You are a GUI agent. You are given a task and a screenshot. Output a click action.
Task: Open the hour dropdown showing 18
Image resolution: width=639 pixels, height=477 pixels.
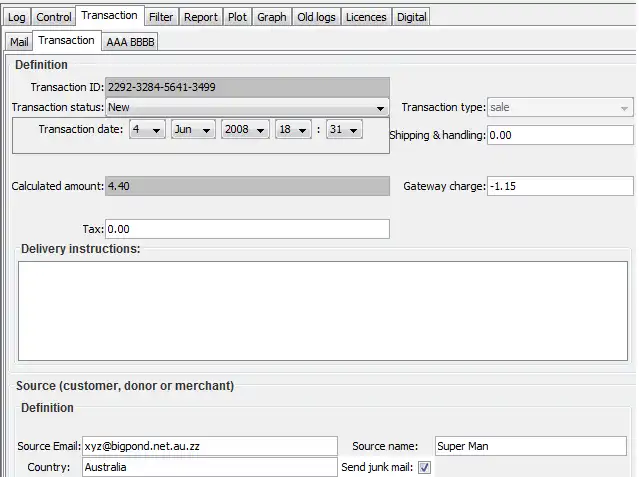point(293,130)
